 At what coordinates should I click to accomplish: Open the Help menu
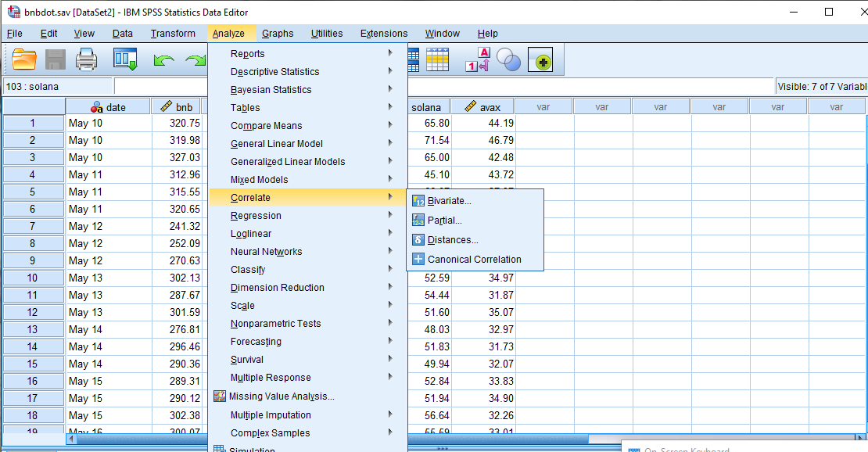(x=488, y=33)
